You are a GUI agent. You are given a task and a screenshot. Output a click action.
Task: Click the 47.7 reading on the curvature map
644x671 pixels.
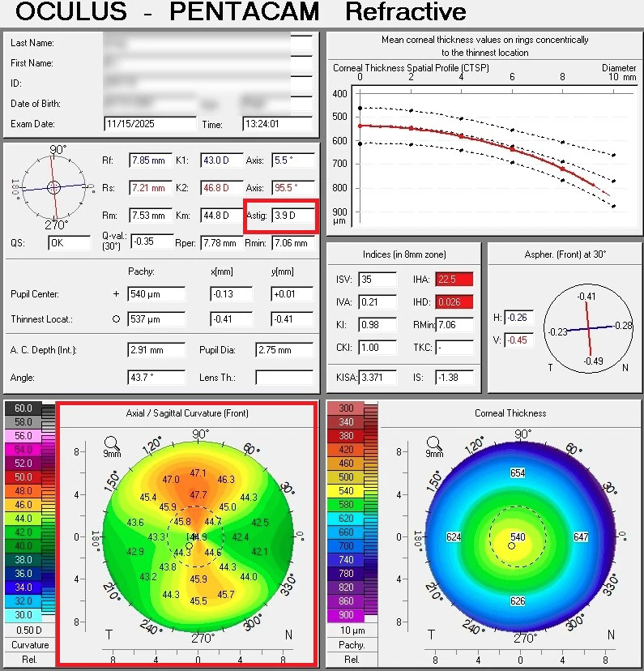point(198,495)
